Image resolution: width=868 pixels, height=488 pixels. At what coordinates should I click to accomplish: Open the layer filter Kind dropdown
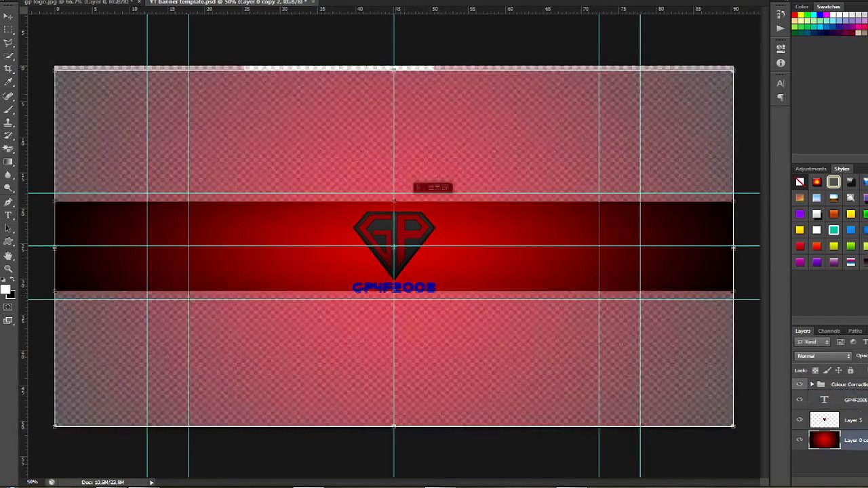(x=812, y=342)
